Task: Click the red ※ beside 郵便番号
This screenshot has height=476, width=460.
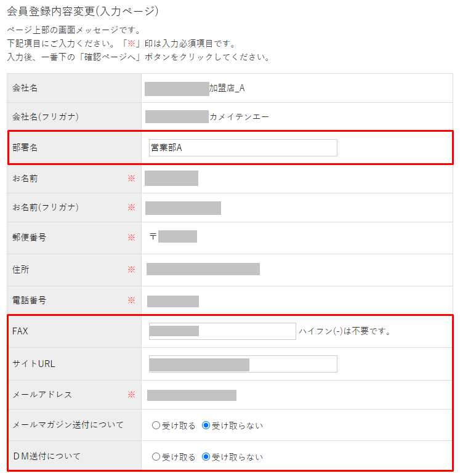Action: click(131, 237)
